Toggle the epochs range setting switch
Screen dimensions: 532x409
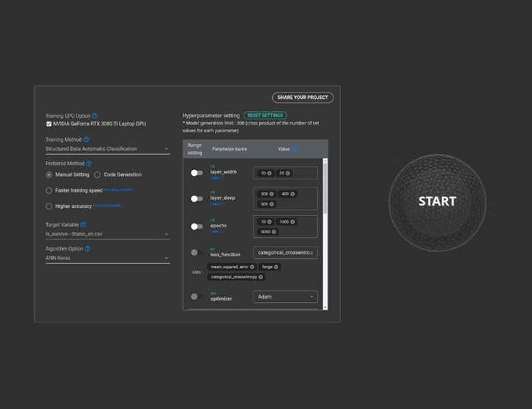coord(196,226)
